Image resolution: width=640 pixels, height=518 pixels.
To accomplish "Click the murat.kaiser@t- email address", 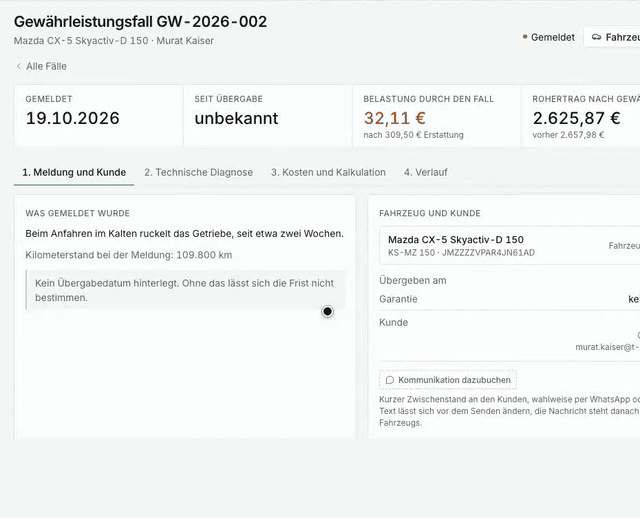I will (x=607, y=347).
